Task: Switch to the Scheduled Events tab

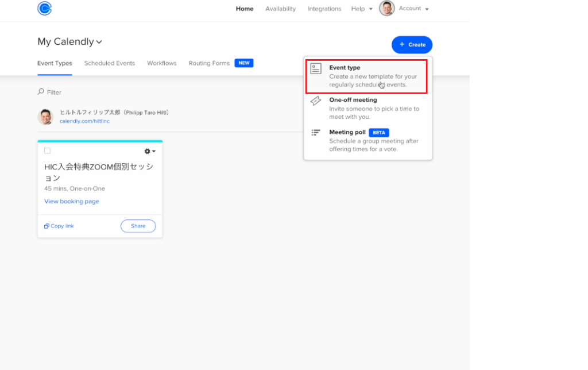Action: tap(110, 63)
